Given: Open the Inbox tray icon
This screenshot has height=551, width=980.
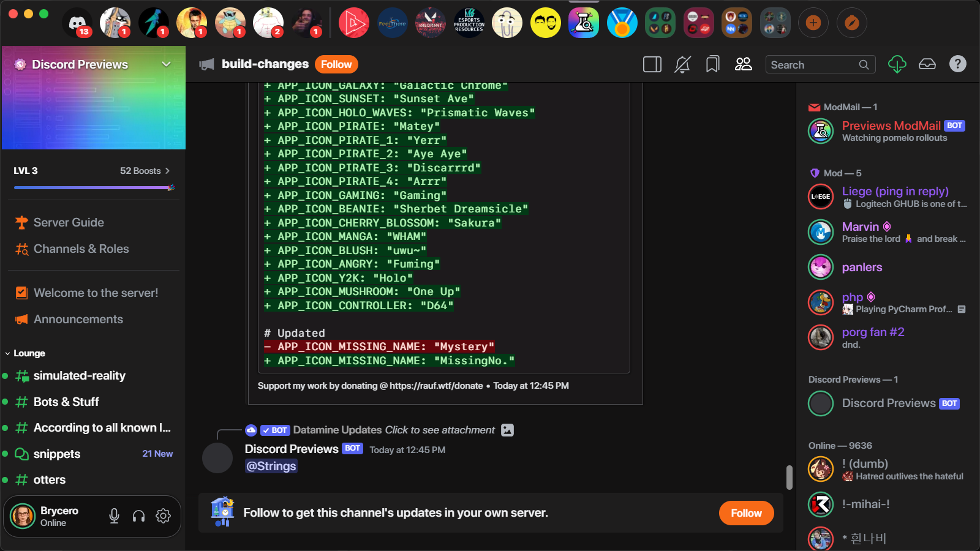Looking at the screenshot, I should pos(927,64).
